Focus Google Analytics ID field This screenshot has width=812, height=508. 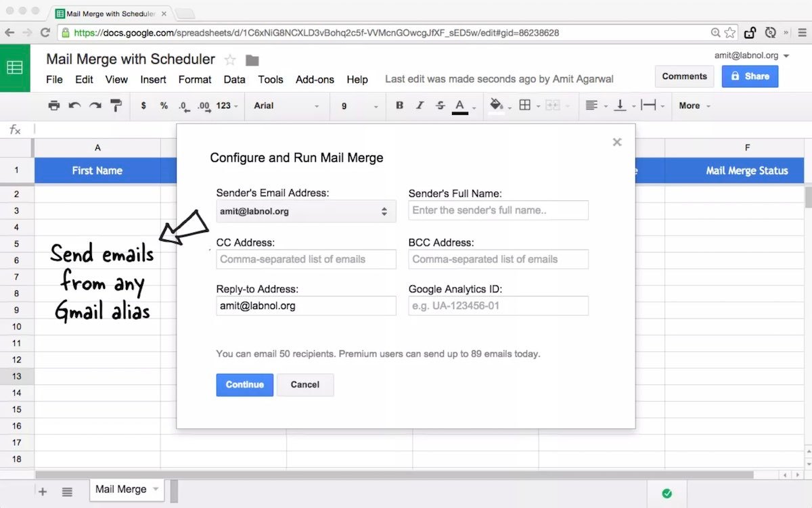(499, 306)
